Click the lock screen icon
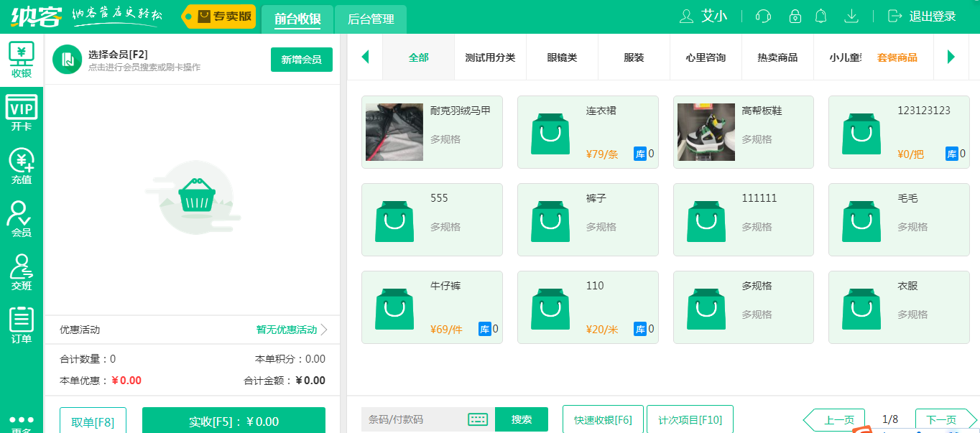This screenshot has height=433, width=980. (795, 16)
